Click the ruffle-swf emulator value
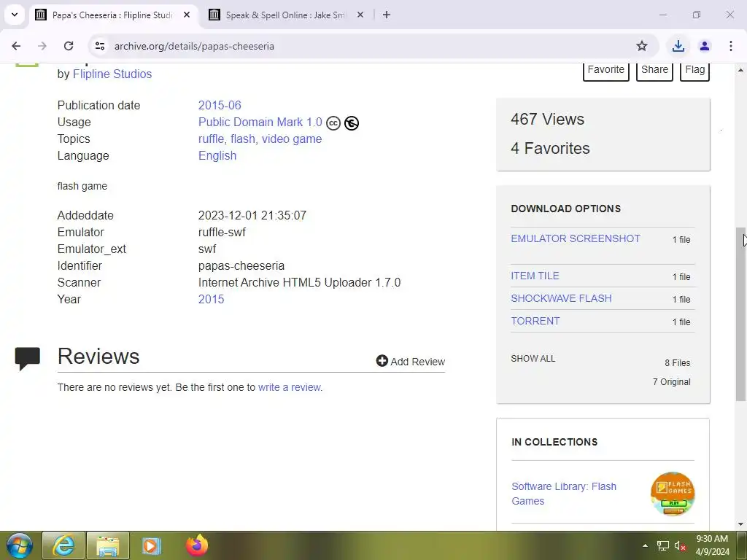This screenshot has height=560, width=747. [222, 232]
